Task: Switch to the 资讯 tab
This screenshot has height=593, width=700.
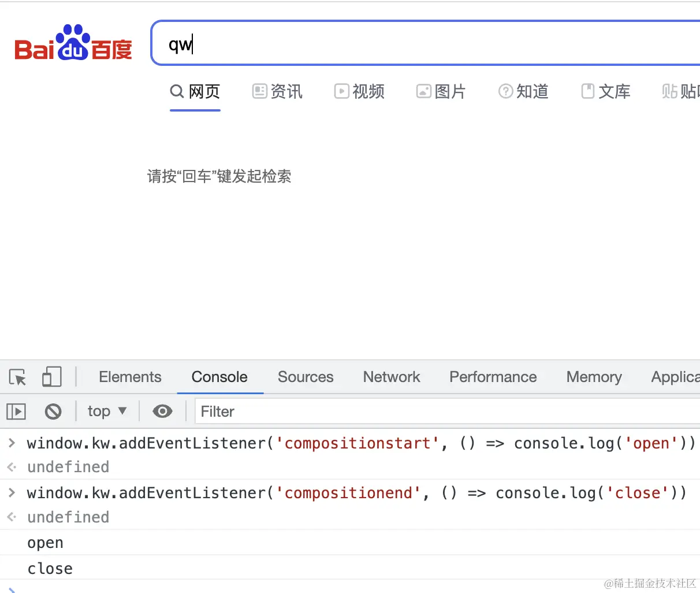Action: (x=277, y=91)
